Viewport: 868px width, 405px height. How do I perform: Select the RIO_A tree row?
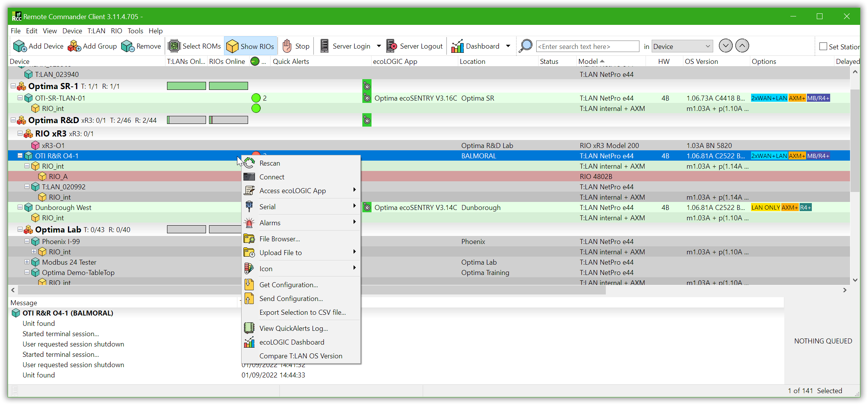click(429, 176)
